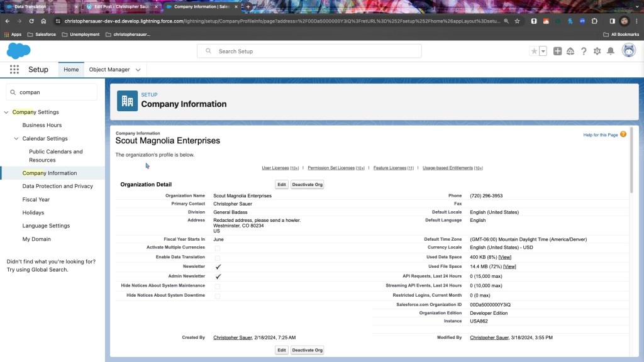Show notifications with the bell icon

coord(610,52)
